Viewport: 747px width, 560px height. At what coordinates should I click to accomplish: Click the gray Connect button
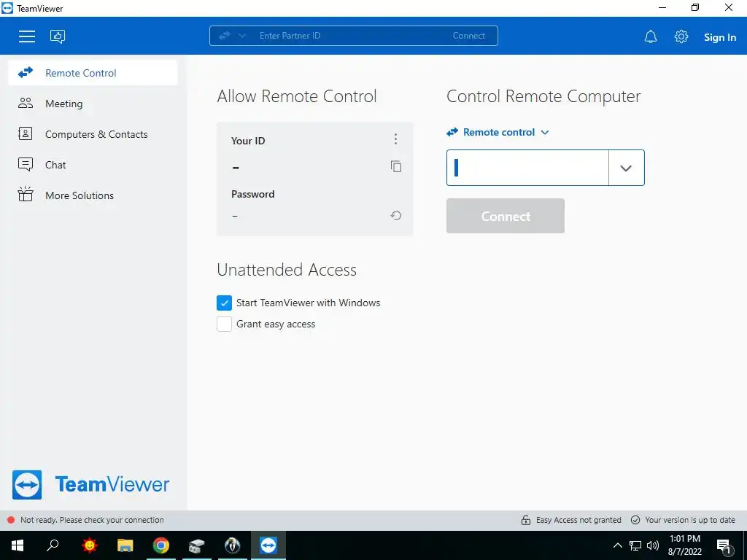(506, 216)
